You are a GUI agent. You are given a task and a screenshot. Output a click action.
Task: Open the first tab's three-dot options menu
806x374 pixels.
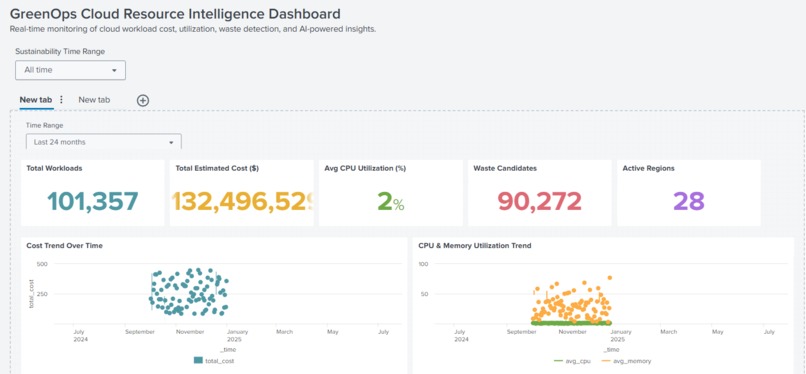coord(62,100)
